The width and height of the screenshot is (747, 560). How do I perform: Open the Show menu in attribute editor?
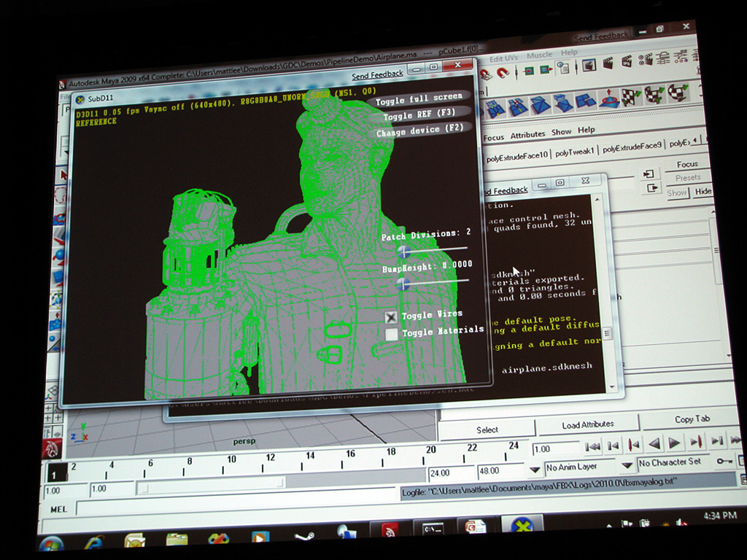(x=561, y=132)
